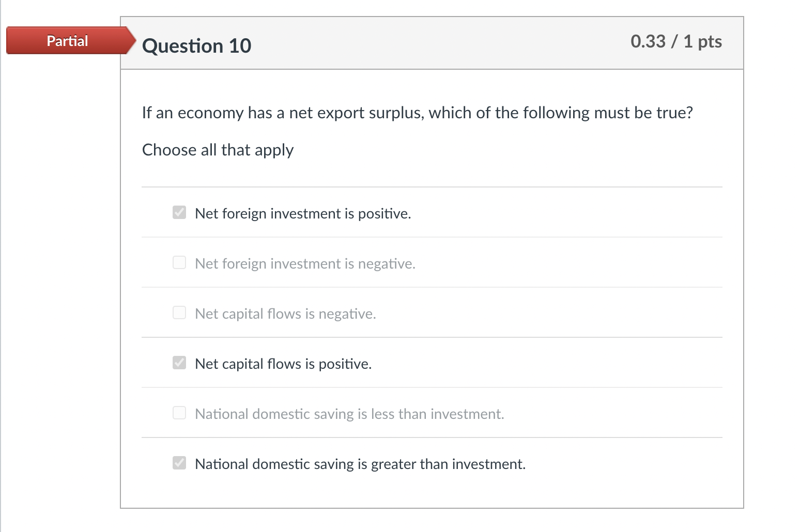800x532 pixels.
Task: Uncheck 'National domestic saving is greater than investment'
Action: click(179, 463)
